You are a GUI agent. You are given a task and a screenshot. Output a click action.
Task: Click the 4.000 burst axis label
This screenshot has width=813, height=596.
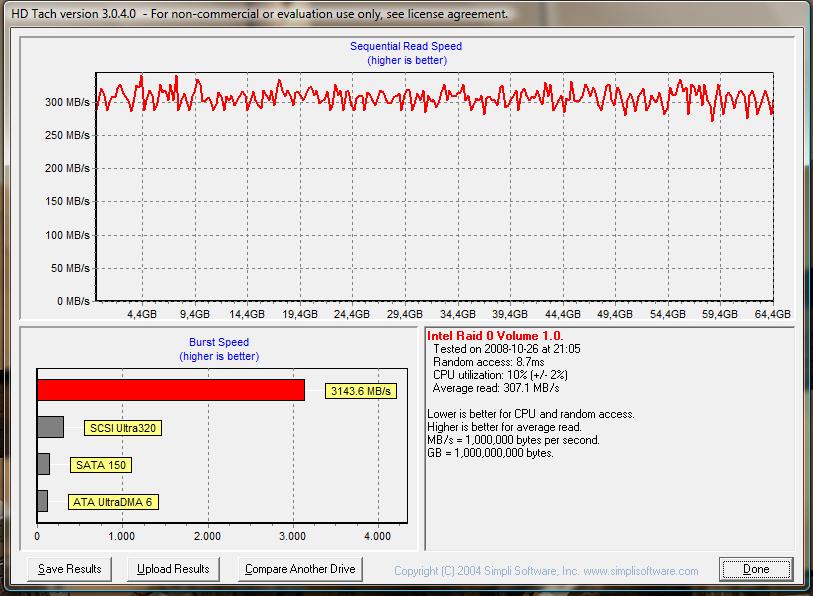point(377,536)
